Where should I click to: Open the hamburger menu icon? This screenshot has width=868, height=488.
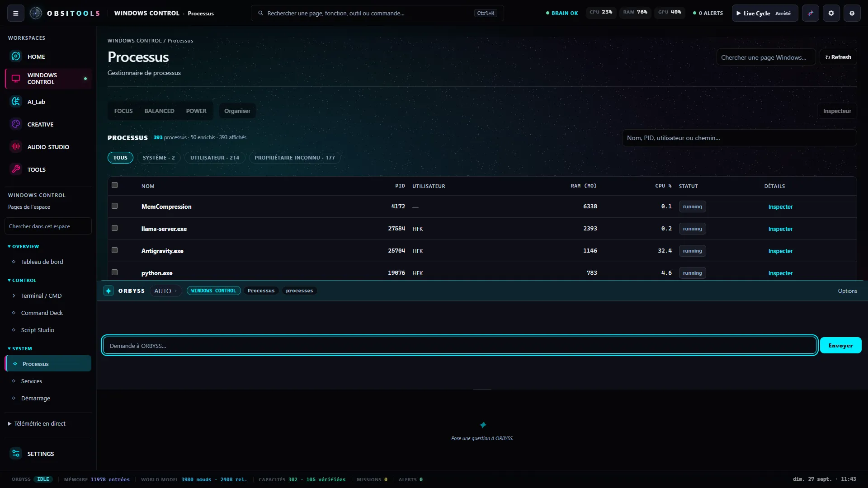coord(16,13)
